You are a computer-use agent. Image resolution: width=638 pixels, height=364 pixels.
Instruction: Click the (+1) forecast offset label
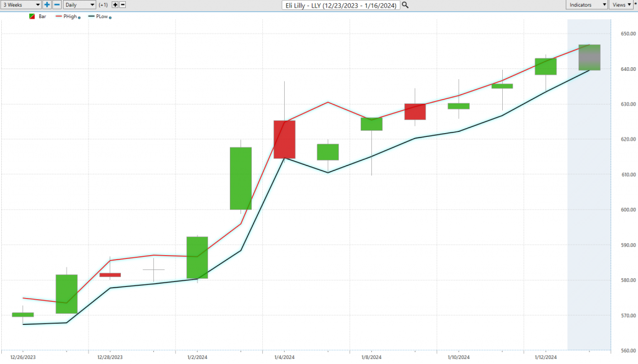103,5
